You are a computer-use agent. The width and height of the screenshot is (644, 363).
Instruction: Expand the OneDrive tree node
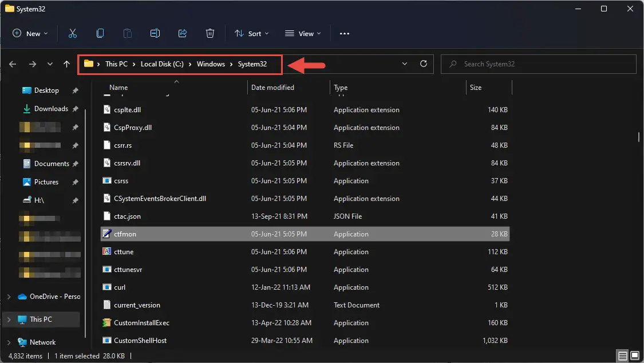(x=9, y=297)
